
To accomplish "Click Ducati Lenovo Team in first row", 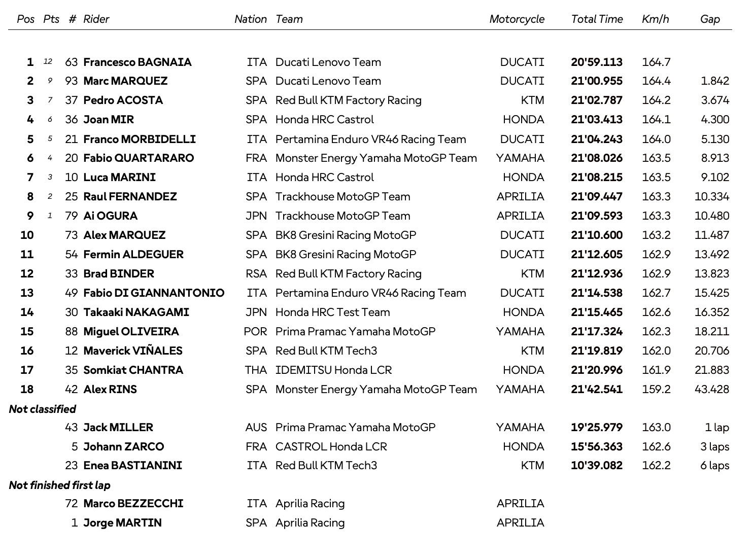I will [x=328, y=62].
